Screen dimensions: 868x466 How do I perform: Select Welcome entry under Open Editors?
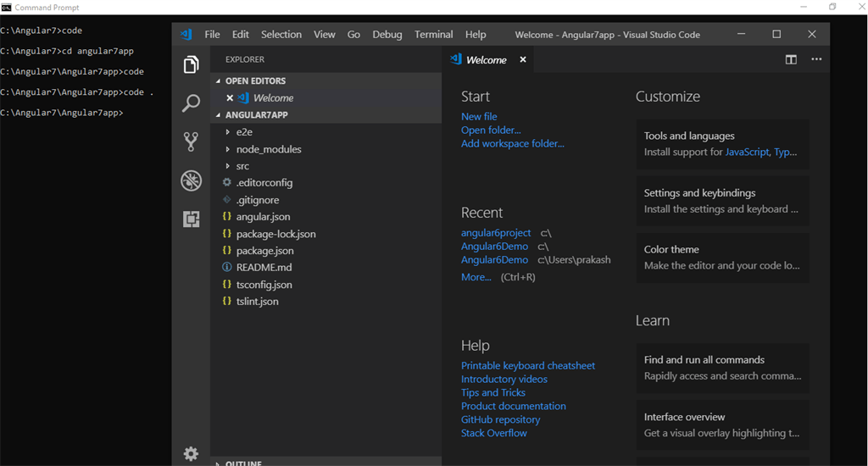point(326,98)
